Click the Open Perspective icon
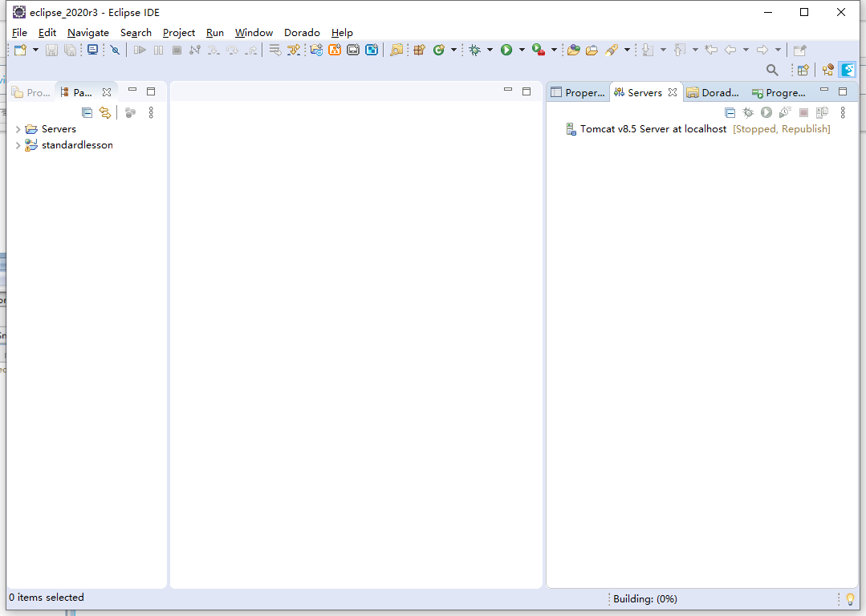Viewport: 866px width, 616px height. (803, 70)
